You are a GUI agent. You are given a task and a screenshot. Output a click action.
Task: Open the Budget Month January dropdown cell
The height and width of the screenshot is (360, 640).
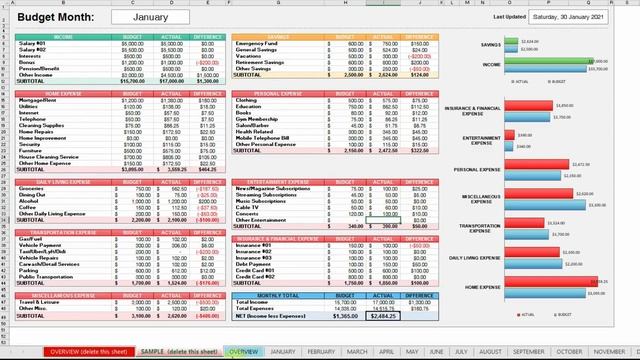pos(150,17)
